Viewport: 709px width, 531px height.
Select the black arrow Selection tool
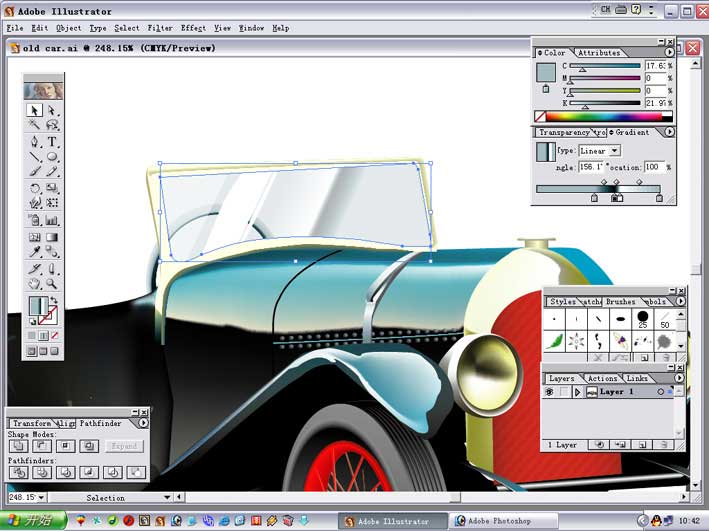(x=34, y=110)
